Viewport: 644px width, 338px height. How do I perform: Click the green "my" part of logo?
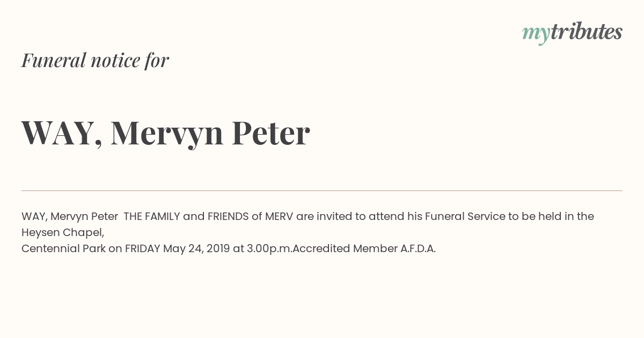(x=536, y=34)
